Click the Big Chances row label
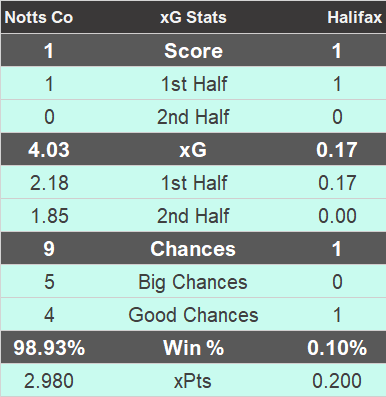The width and height of the screenshot is (386, 397). pyautogui.click(x=193, y=282)
